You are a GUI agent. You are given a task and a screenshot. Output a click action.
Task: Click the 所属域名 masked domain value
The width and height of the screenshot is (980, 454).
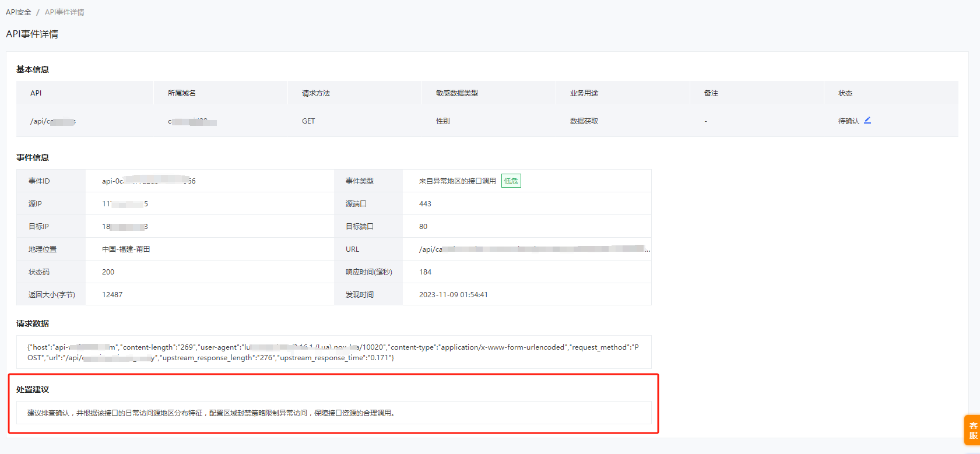[192, 121]
